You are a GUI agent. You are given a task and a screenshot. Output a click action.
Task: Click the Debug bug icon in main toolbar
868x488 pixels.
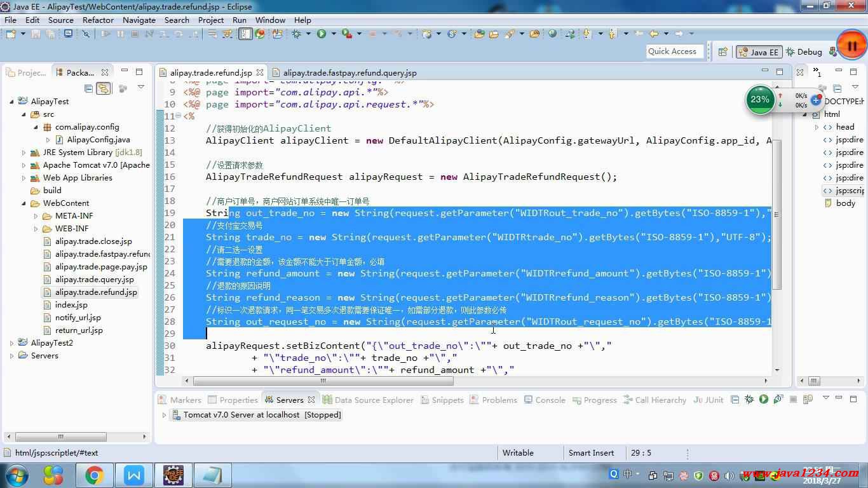click(x=295, y=34)
